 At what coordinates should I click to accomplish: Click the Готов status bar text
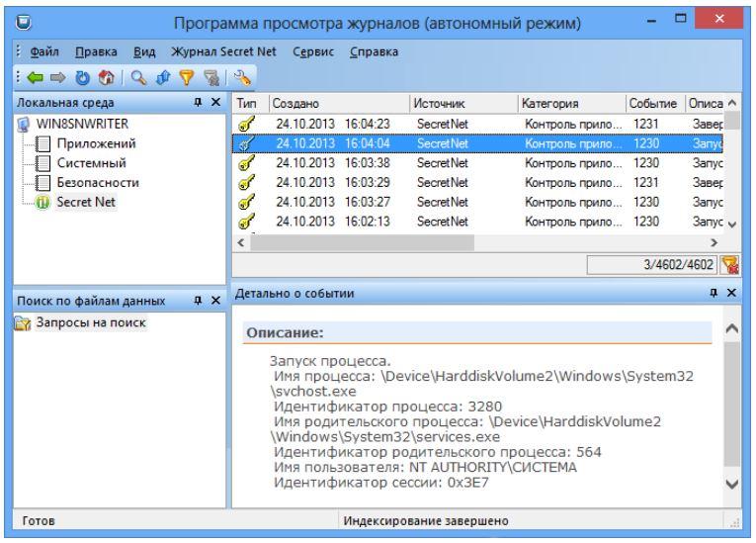[39, 521]
